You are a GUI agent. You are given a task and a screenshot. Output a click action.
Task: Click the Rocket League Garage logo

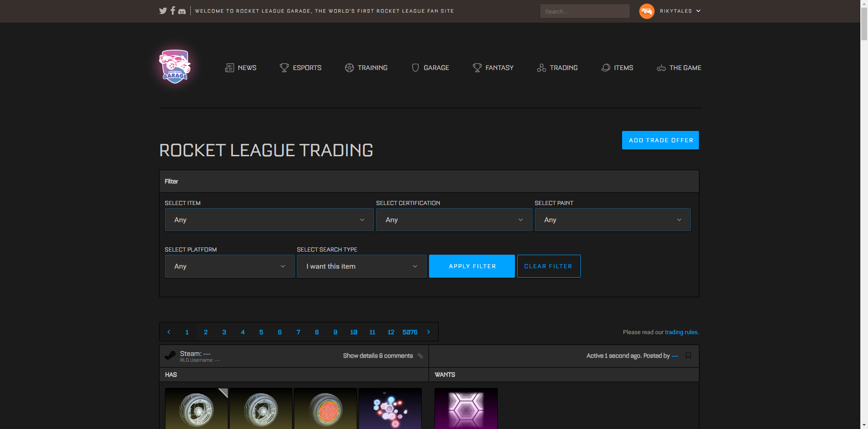click(175, 66)
